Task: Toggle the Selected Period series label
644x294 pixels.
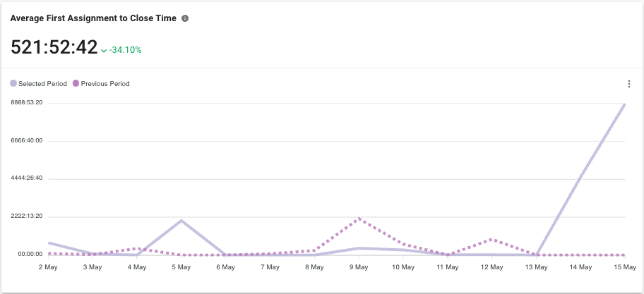Action: [42, 84]
